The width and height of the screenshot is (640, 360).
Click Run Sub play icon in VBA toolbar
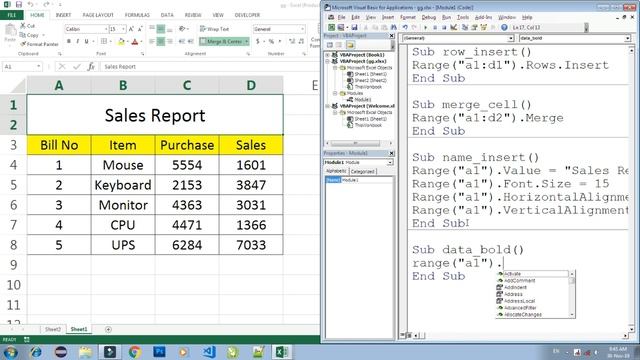426,27
